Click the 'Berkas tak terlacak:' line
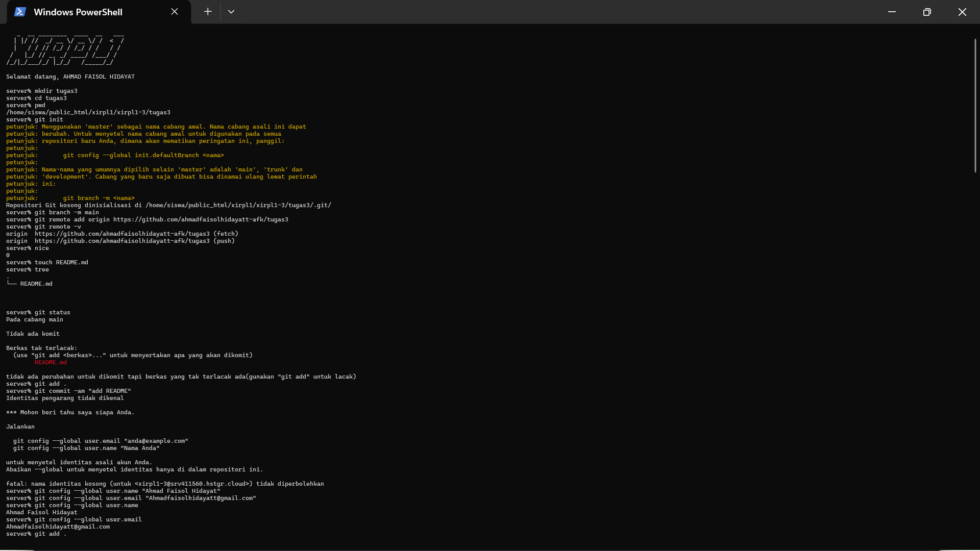 point(42,348)
